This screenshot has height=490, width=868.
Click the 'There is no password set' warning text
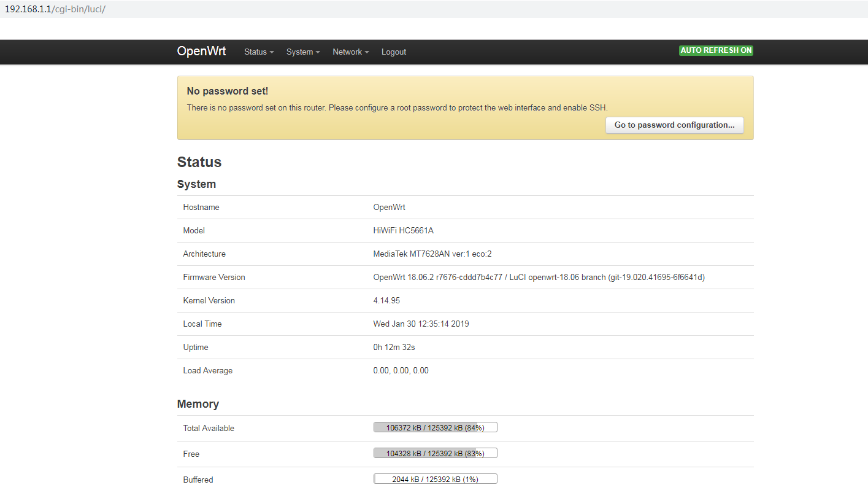click(x=397, y=108)
